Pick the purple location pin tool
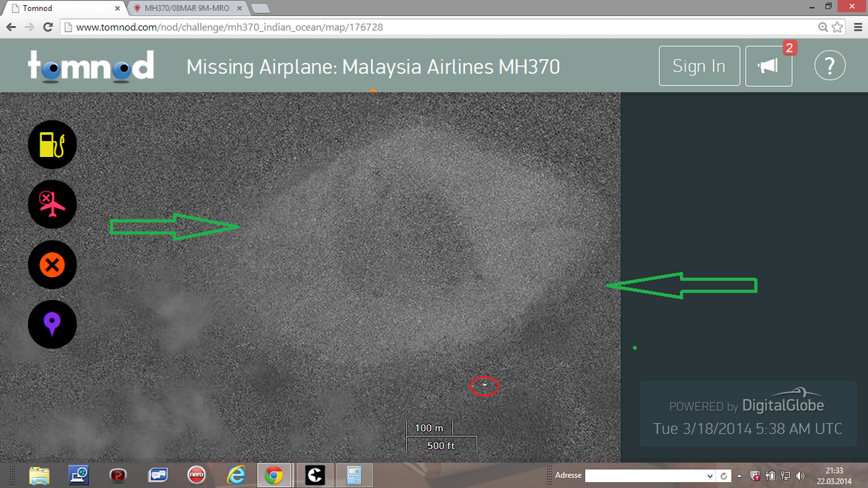This screenshot has width=868, height=488. pyautogui.click(x=52, y=325)
